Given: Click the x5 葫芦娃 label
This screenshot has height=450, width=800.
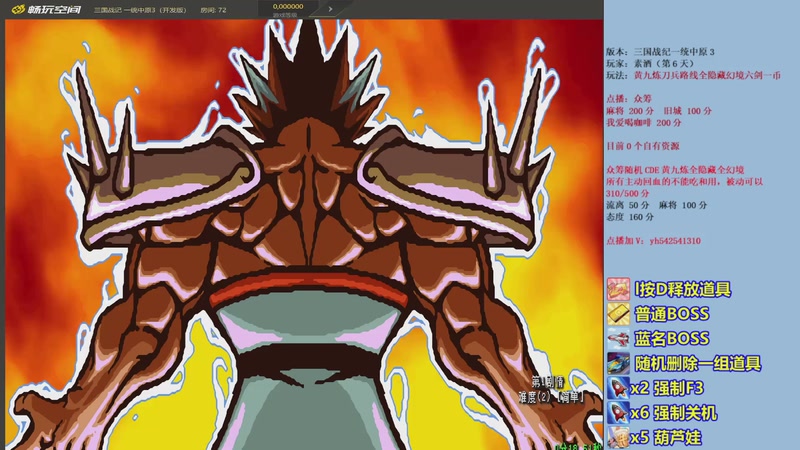Looking at the screenshot, I should pos(666,438).
